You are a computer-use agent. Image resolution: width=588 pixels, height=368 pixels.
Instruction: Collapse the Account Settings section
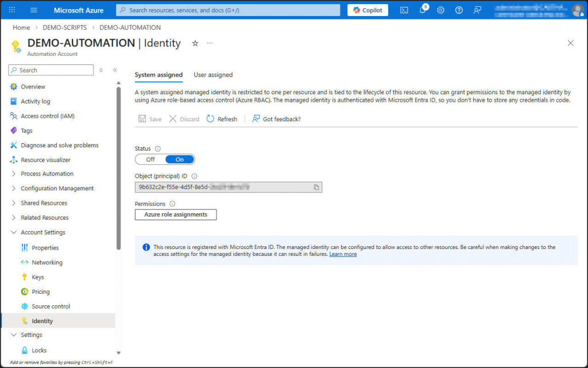pyautogui.click(x=42, y=232)
